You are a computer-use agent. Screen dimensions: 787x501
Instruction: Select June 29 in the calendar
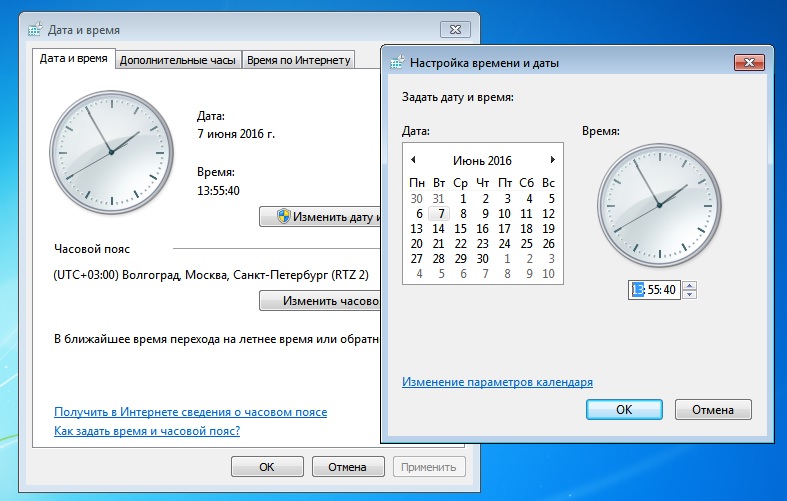point(460,259)
